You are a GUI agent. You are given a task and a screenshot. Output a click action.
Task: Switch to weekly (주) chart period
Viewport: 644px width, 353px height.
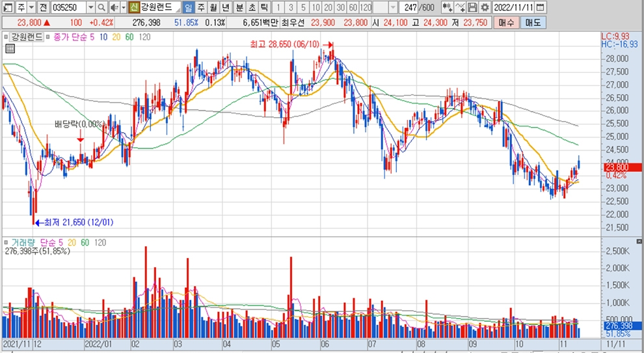point(200,7)
